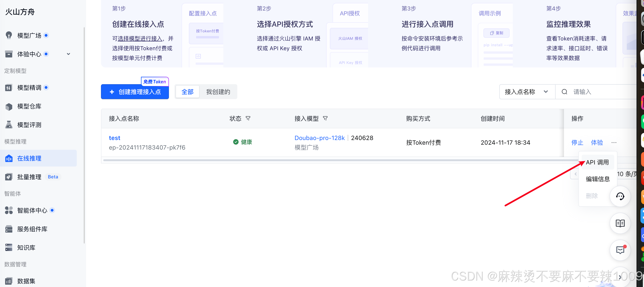Click the 批量推理 rocket sidebar icon

pos(9,177)
